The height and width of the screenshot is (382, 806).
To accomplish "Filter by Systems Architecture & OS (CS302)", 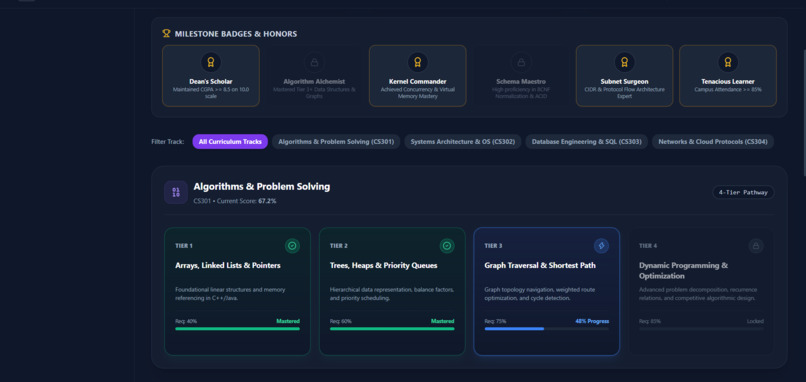I will pyautogui.click(x=463, y=141).
